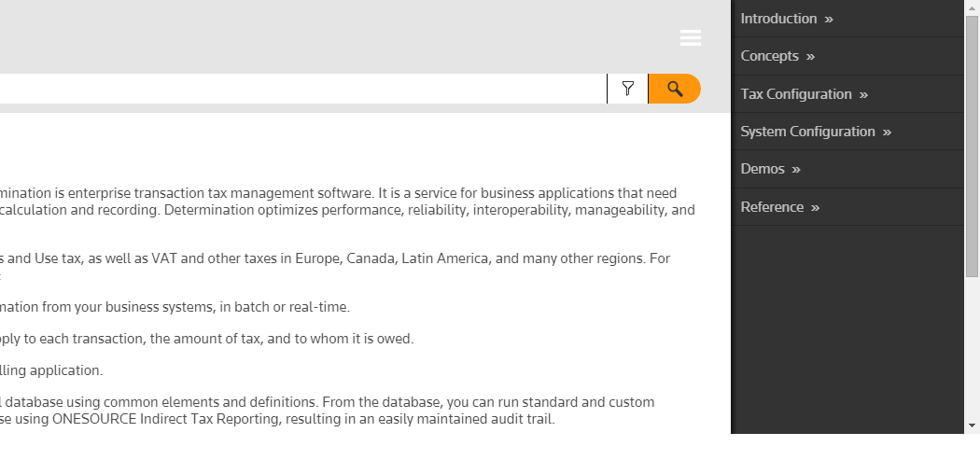Viewport: 980px width, 460px height.
Task: Open the Demos menu entry
Action: [x=763, y=169]
